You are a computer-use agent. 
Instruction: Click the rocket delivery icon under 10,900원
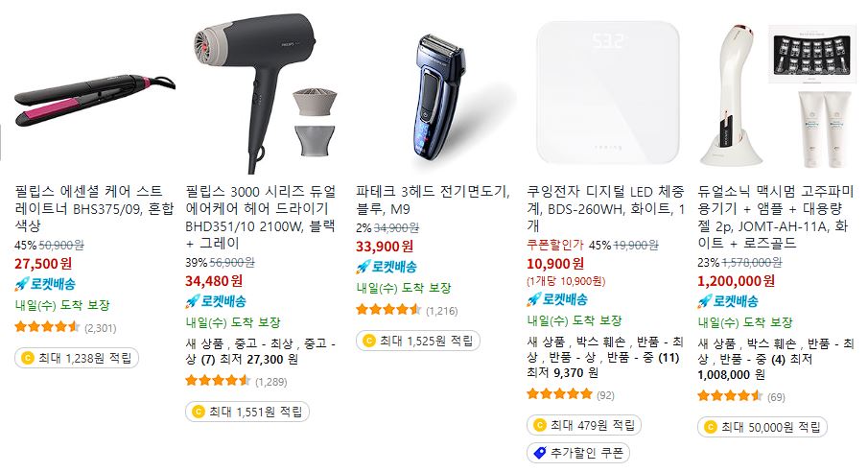(x=533, y=300)
